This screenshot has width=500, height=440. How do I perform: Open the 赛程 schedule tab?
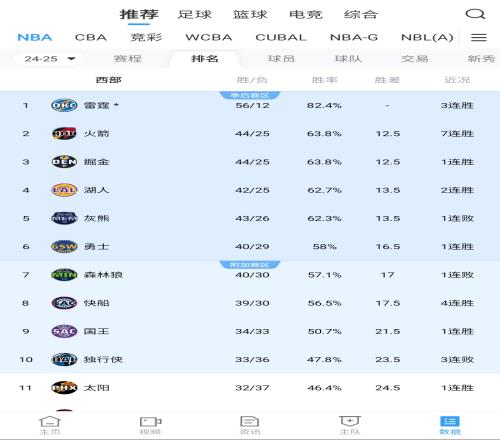click(128, 59)
